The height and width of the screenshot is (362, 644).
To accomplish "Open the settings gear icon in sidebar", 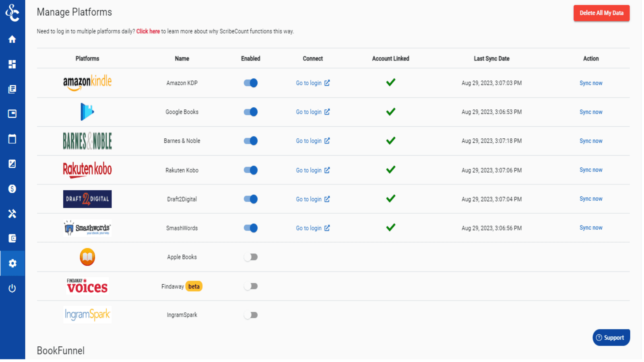I will coord(12,263).
